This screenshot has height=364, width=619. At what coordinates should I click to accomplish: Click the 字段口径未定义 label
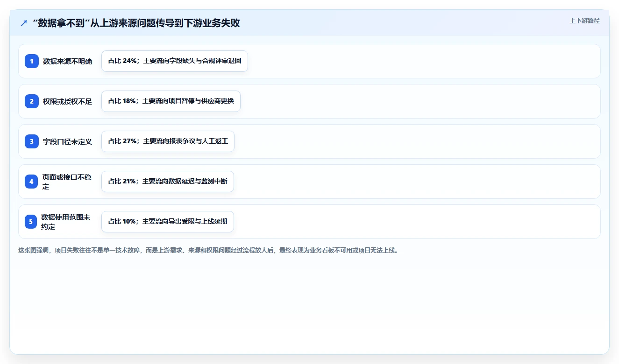[68, 141]
